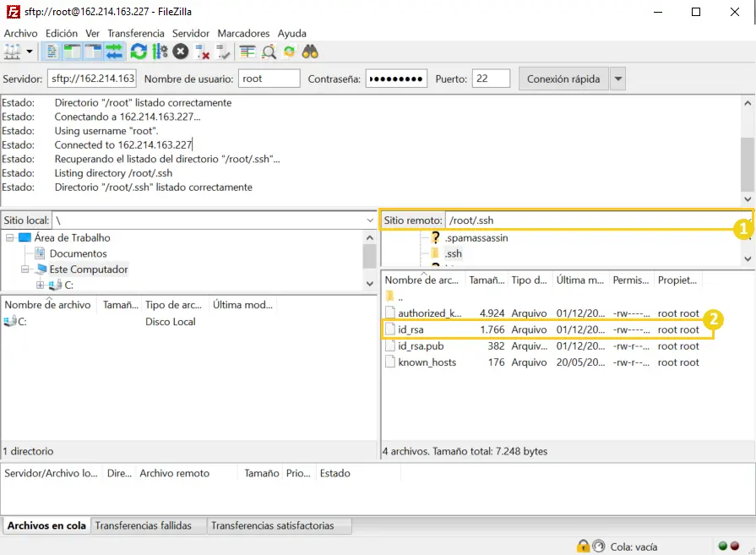Toggle synchronized browsing
Screen dimensions: 756x555
pos(289,52)
